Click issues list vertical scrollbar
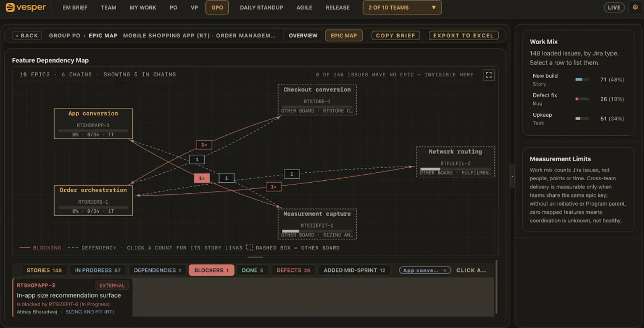Image resolution: width=644 pixels, height=328 pixels. tap(496, 287)
